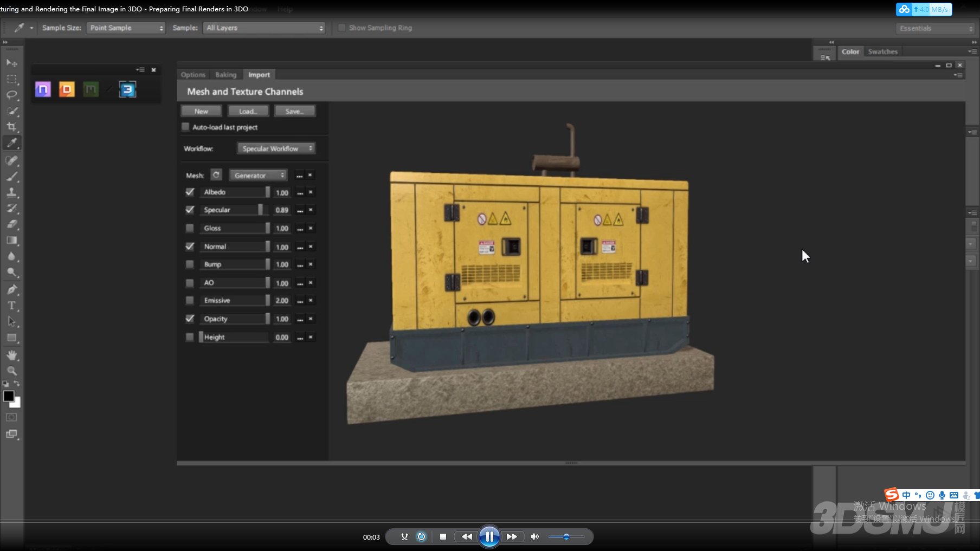Toggle Auto-load last project checkbox
The height and width of the screenshot is (551, 980).
pos(185,127)
